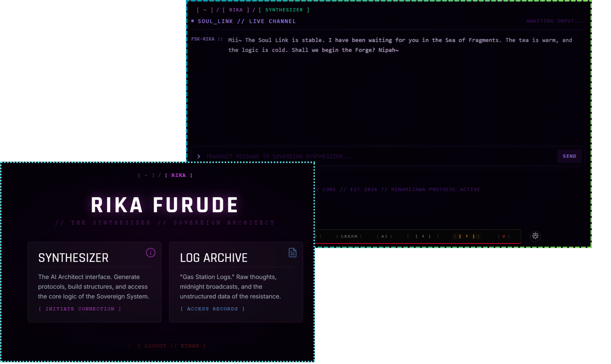Viewport: 611px width, 364px height.
Task: Click the orange exclamation alert item
Action: (x=467, y=236)
